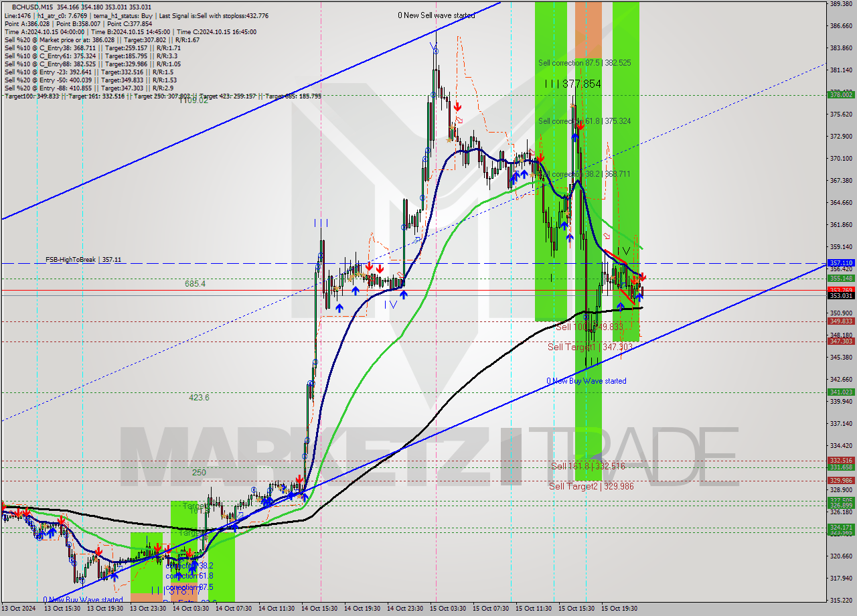
Task: Click the 347.303 red price tag
Action: coord(841,341)
